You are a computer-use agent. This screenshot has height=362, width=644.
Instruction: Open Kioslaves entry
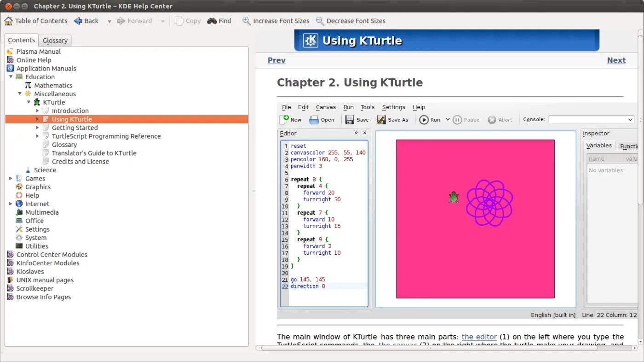coord(30,272)
